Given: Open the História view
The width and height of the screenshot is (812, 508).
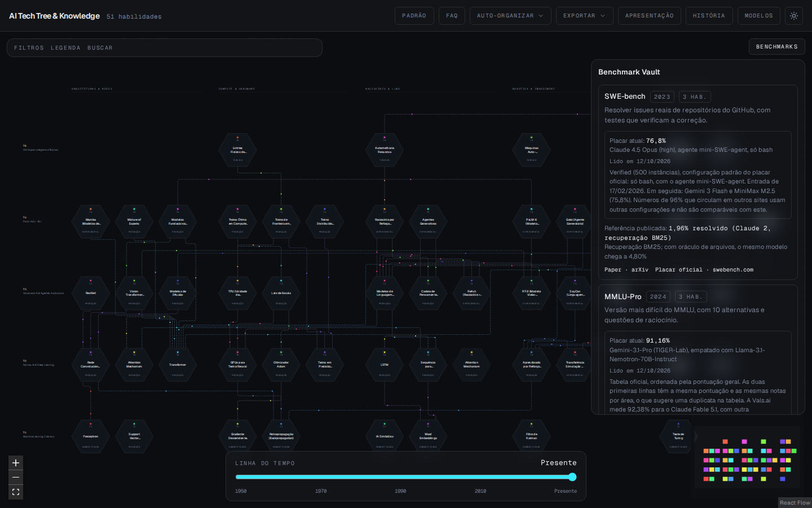Looking at the screenshot, I should (x=709, y=16).
